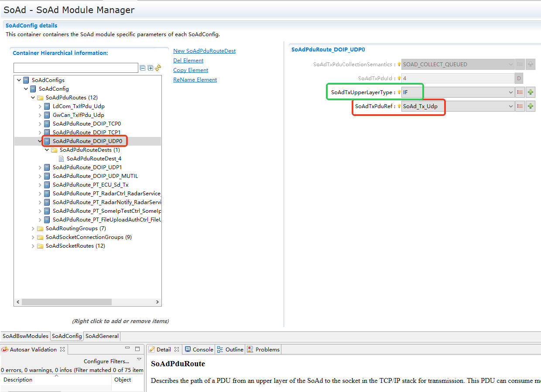This screenshot has width=541, height=392.
Task: Expand the SoAdSocketConnectionGroups (9) node
Action: (x=33, y=237)
